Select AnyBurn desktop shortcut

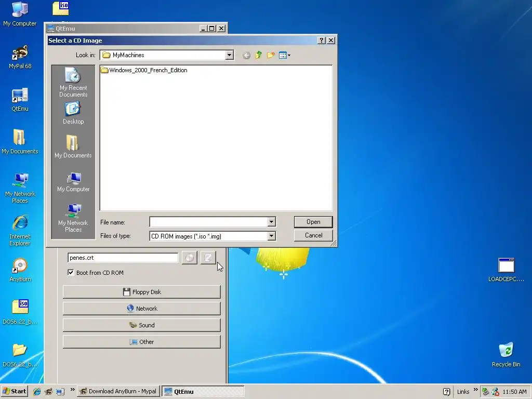[x=20, y=270]
